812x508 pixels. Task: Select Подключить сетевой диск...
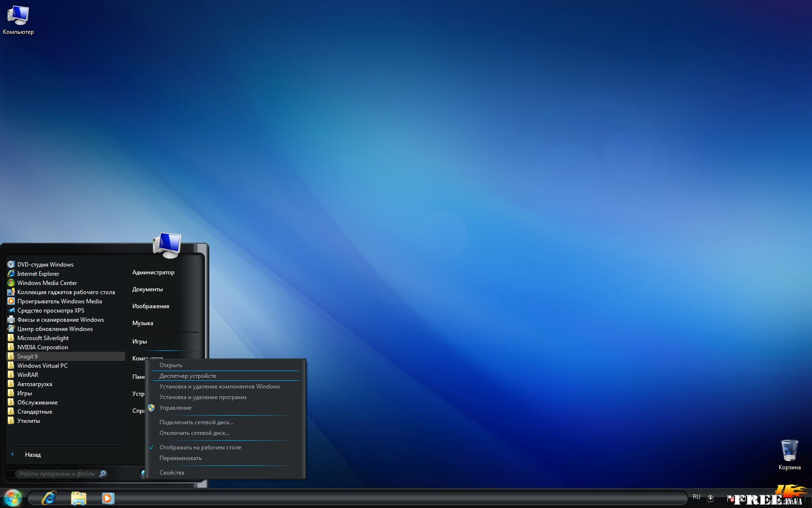[x=225, y=422]
